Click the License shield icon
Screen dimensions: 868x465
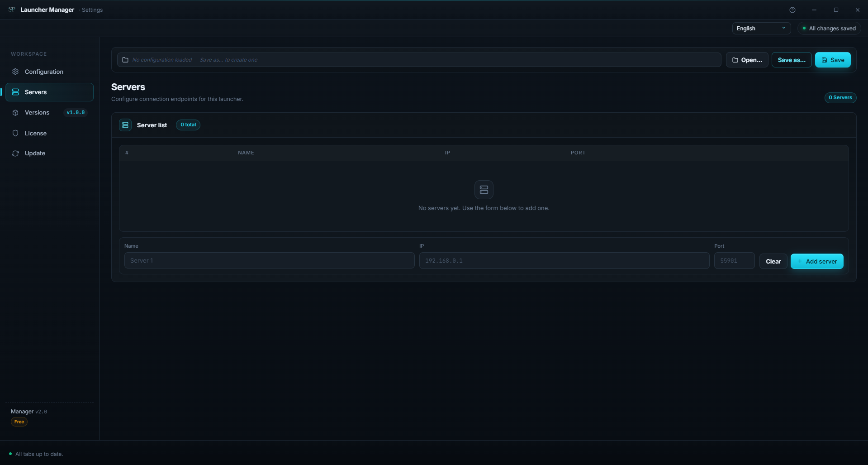(15, 133)
